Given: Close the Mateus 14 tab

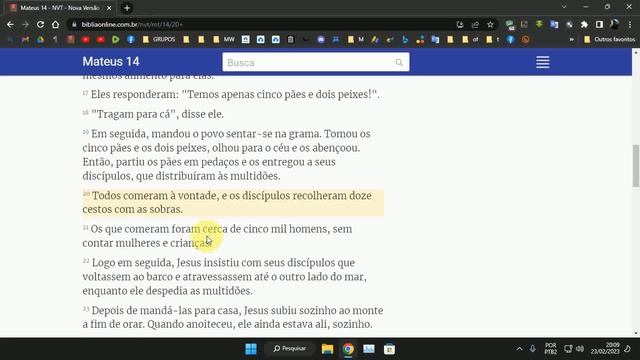Looking at the screenshot, I should pyautogui.click(x=109, y=8).
